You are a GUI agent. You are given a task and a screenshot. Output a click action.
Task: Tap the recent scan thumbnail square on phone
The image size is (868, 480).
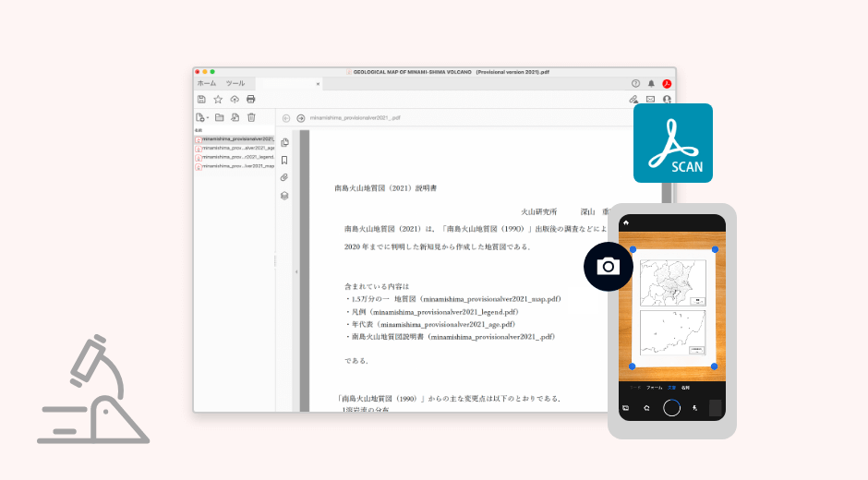(716, 408)
